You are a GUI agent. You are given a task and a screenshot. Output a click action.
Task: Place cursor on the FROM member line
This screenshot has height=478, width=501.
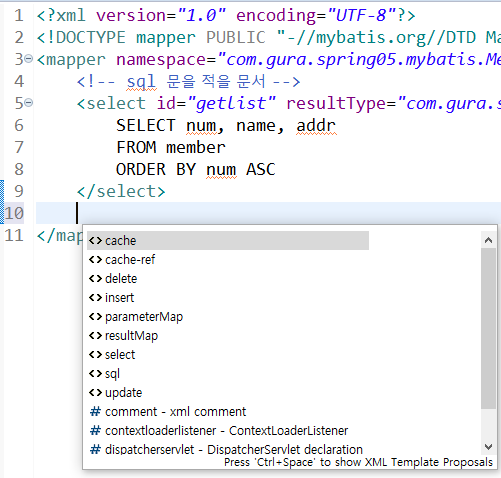(171, 147)
